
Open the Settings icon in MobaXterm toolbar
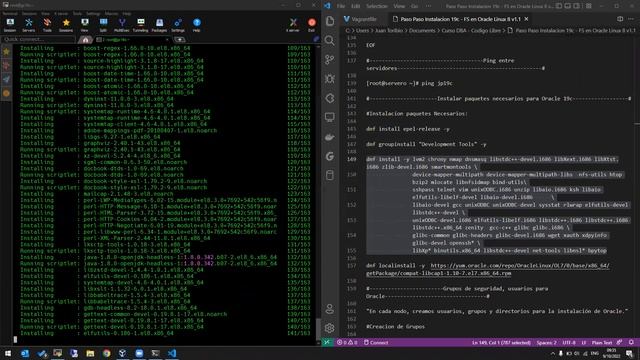[178, 25]
